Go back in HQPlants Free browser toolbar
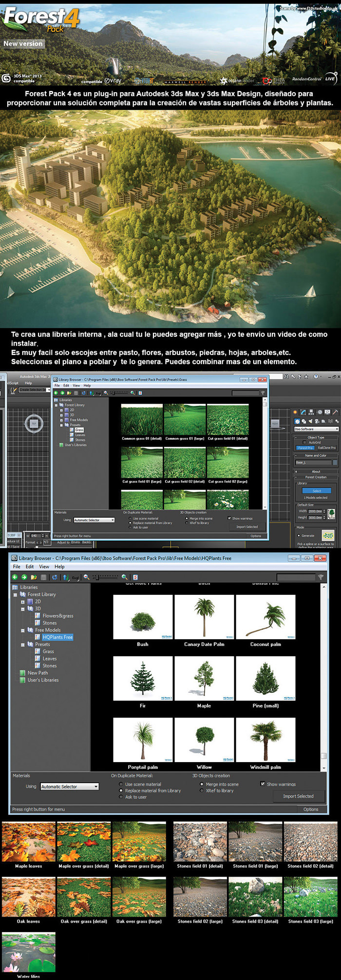Viewport: 341px width, 980px height. pyautogui.click(x=15, y=577)
